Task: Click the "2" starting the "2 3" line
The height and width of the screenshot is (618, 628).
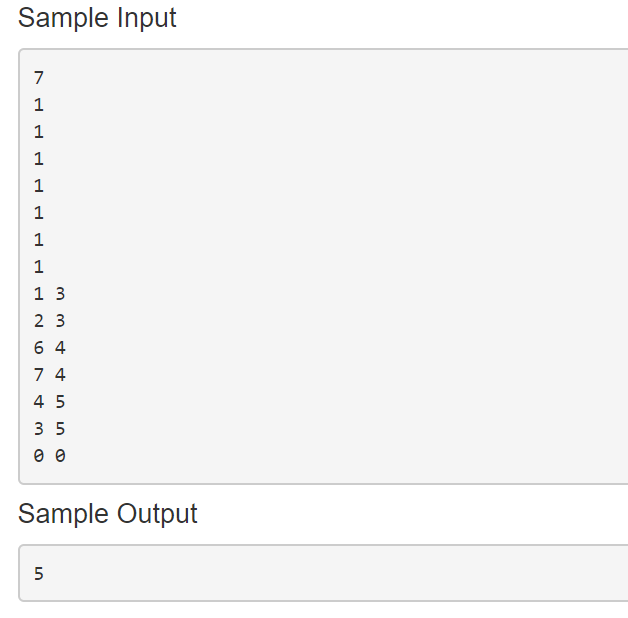Action: pos(39,321)
